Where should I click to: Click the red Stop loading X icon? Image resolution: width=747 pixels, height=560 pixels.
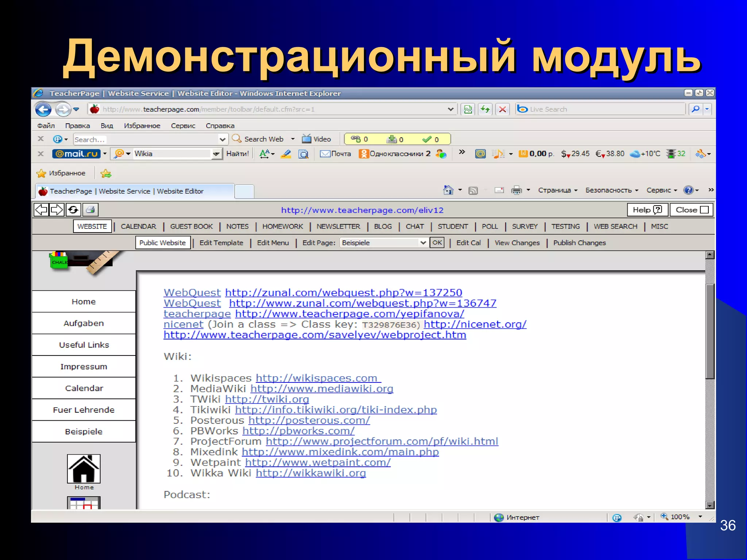point(503,109)
